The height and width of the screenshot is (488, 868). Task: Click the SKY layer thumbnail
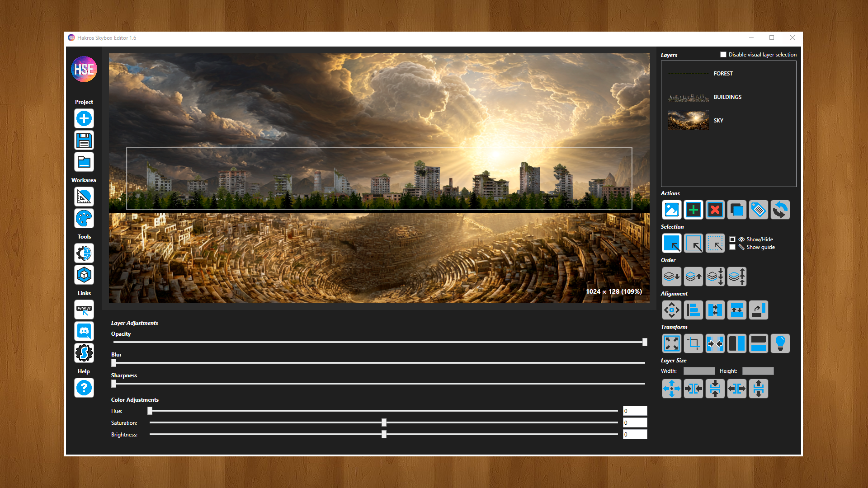688,121
